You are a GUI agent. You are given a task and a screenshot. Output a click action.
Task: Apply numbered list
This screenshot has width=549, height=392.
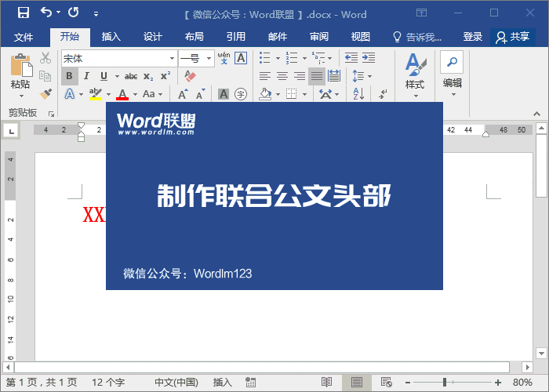(x=291, y=58)
